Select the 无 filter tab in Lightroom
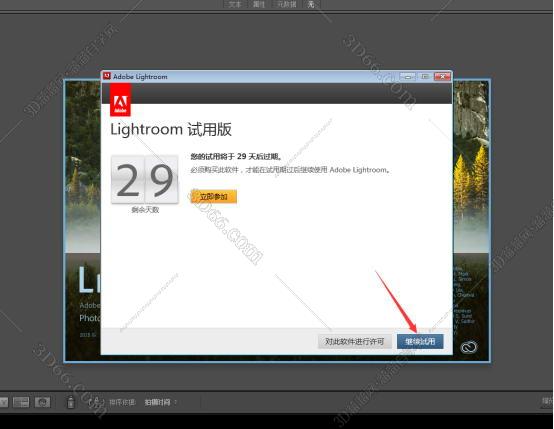 pos(311,4)
